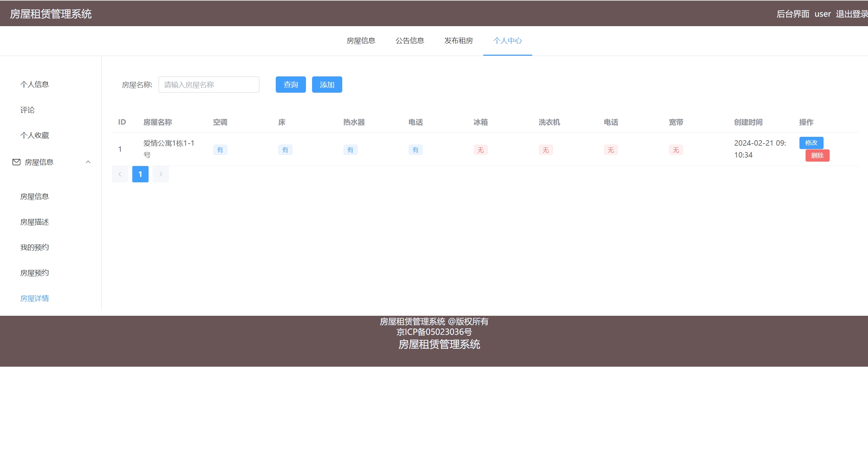Collapse the 房屋信息 sidebar submenu chevron

pyautogui.click(x=88, y=162)
